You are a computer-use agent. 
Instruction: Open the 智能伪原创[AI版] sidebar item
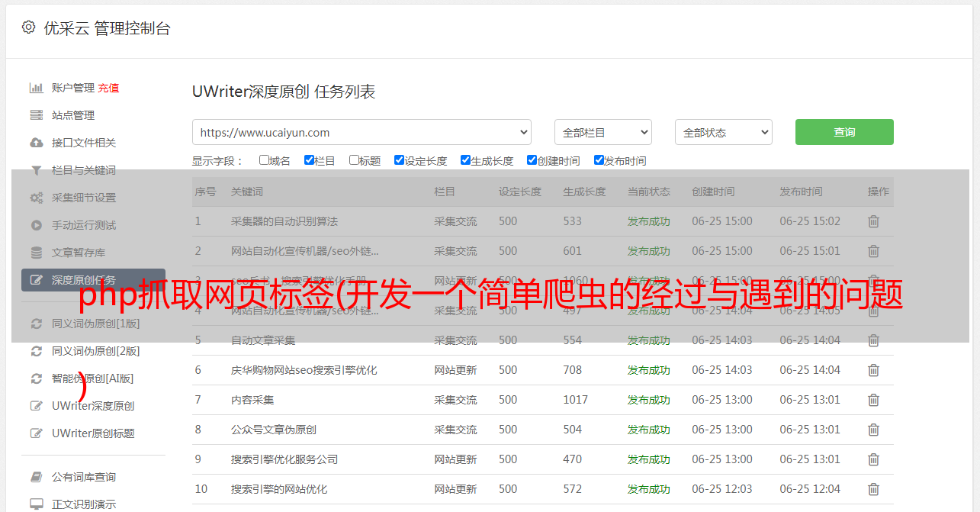(93, 378)
